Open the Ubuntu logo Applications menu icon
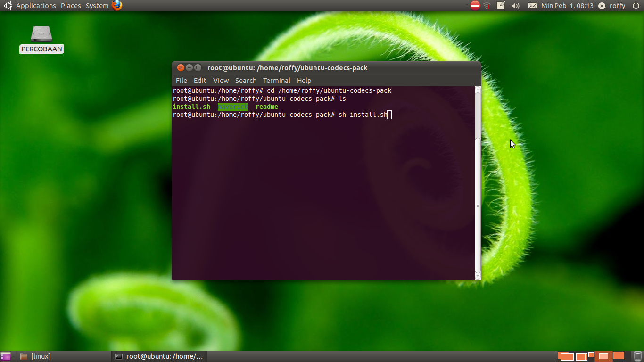 point(8,6)
